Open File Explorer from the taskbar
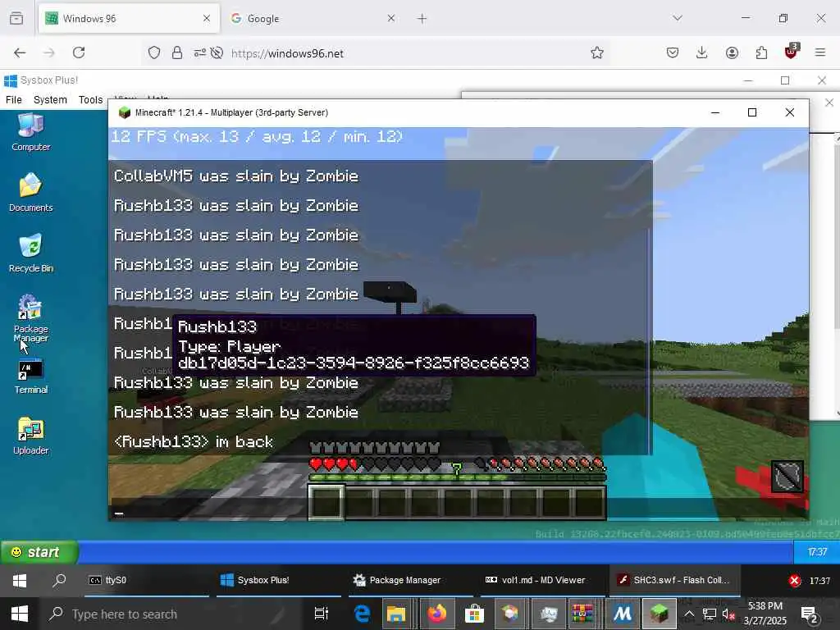This screenshot has width=840, height=630. 396,614
